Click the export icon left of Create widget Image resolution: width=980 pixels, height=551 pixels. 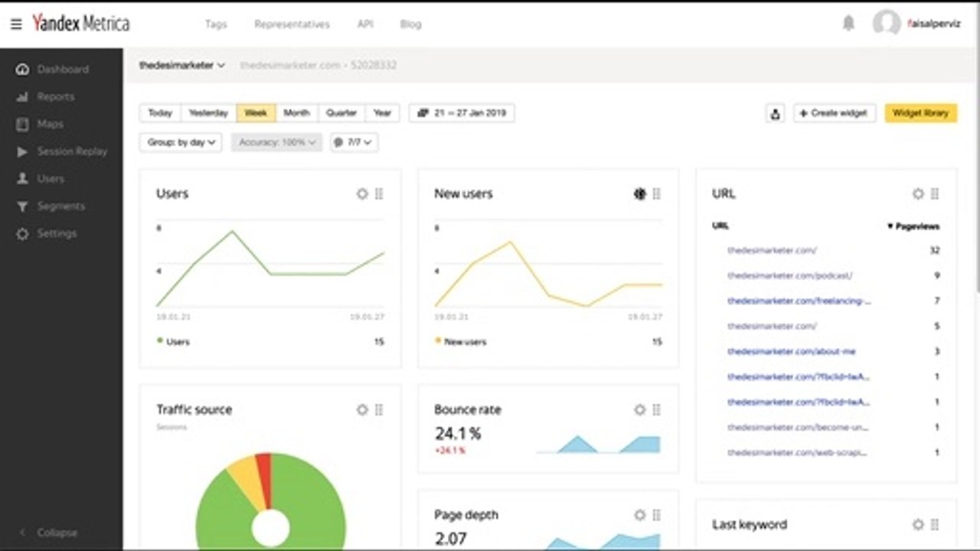click(x=775, y=113)
